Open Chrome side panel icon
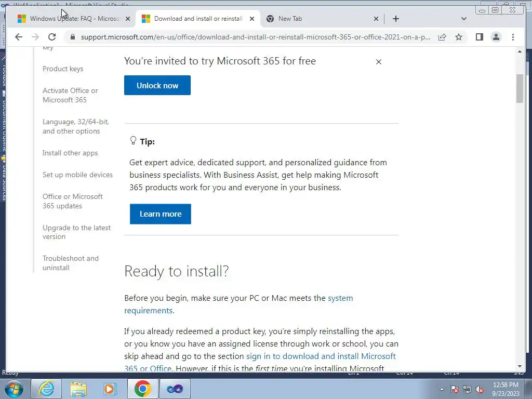 480,37
